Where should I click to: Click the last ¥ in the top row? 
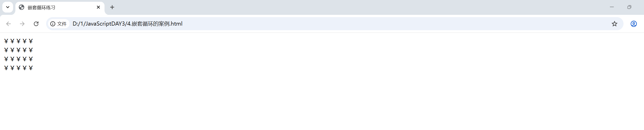31,41
